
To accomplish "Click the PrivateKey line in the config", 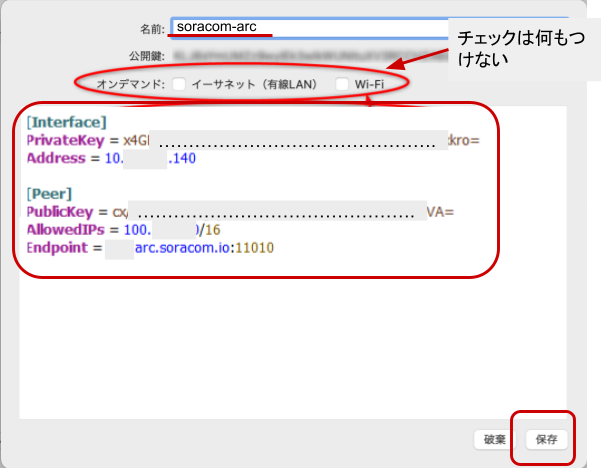I will 253,140.
